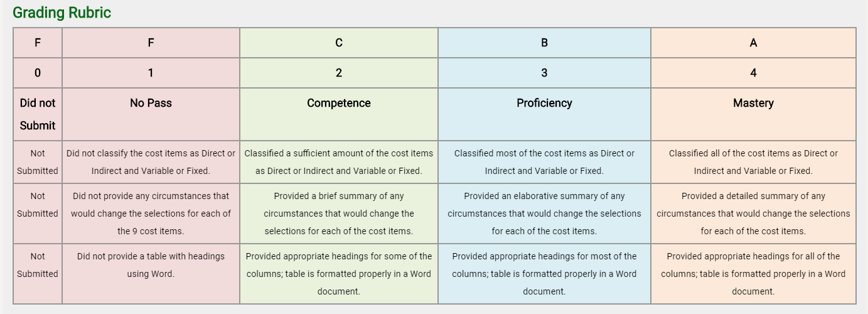Select the grade letter A cell
The image size is (868, 314).
click(x=753, y=43)
